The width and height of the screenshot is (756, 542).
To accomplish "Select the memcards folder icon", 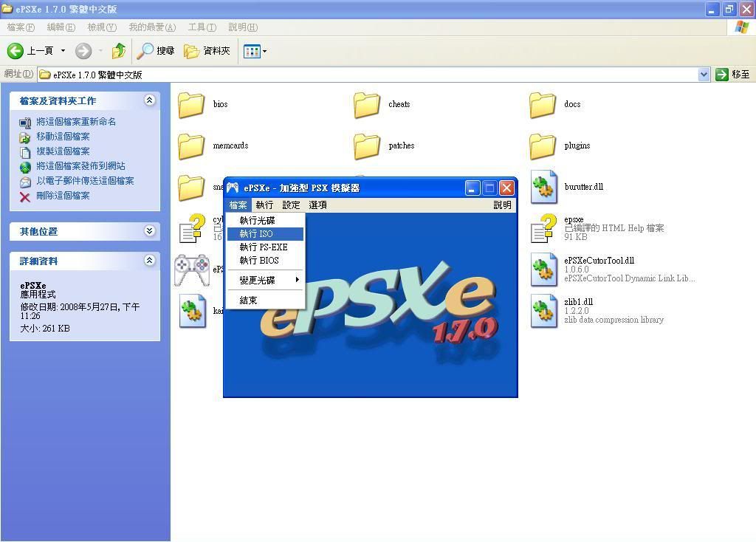I will (191, 146).
